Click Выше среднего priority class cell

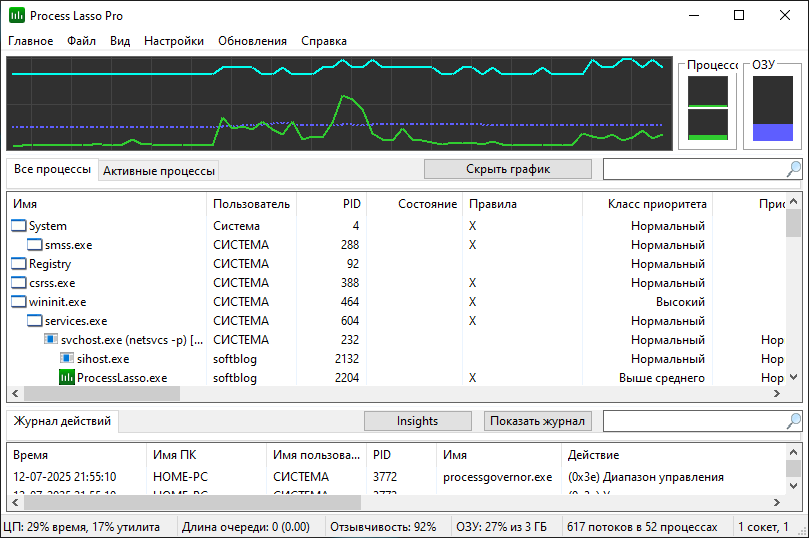point(662,378)
